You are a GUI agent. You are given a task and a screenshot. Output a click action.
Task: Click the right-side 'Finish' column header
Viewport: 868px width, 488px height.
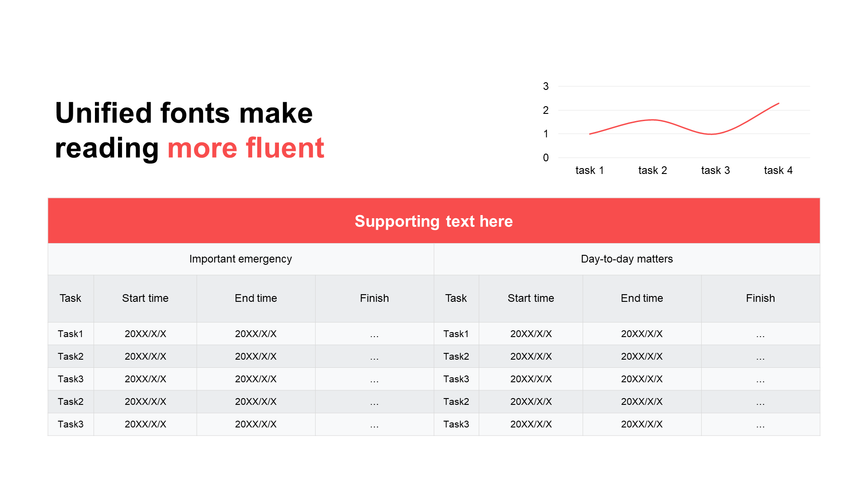tap(760, 298)
